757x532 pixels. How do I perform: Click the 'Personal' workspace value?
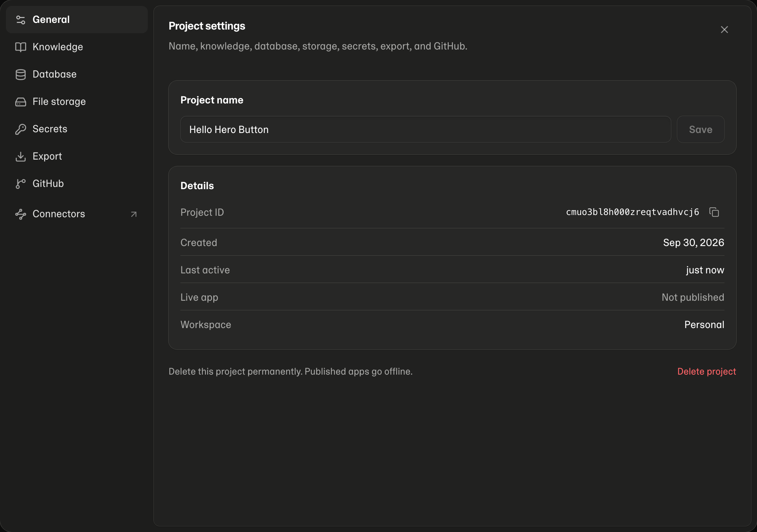pos(704,325)
